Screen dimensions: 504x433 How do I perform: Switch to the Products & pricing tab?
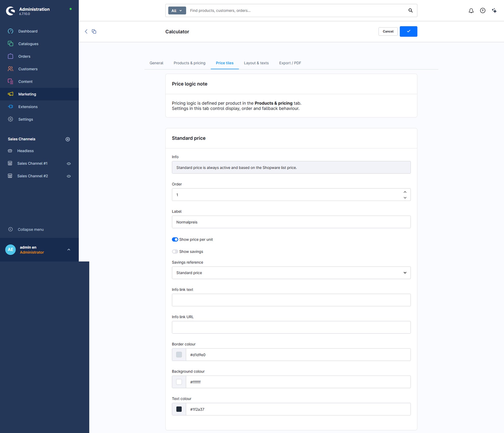click(189, 63)
